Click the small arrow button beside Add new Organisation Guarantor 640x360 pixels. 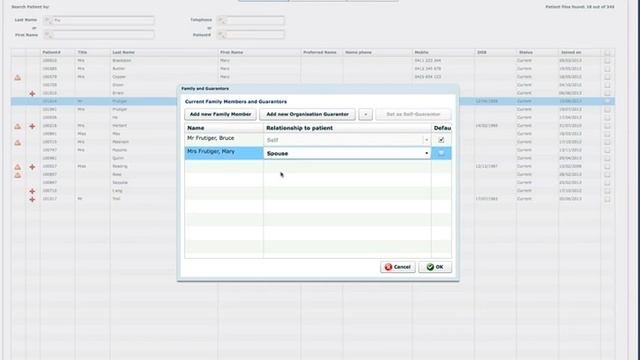[x=365, y=114]
